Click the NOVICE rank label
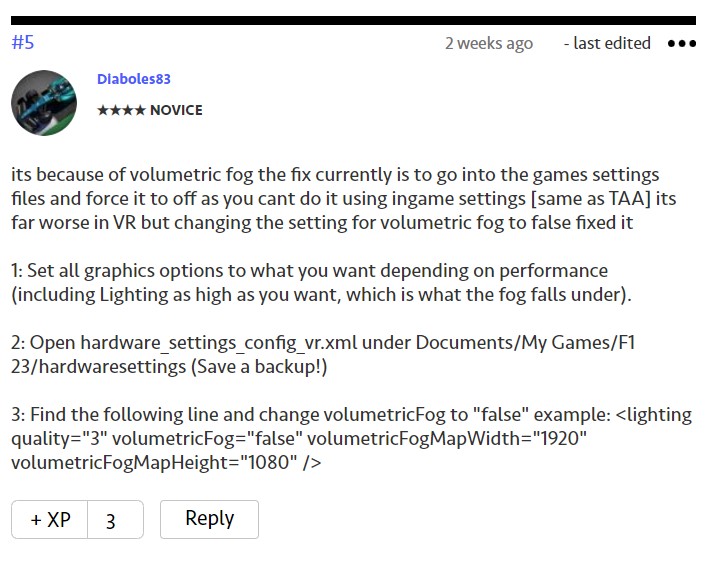706x561 pixels. (x=176, y=110)
